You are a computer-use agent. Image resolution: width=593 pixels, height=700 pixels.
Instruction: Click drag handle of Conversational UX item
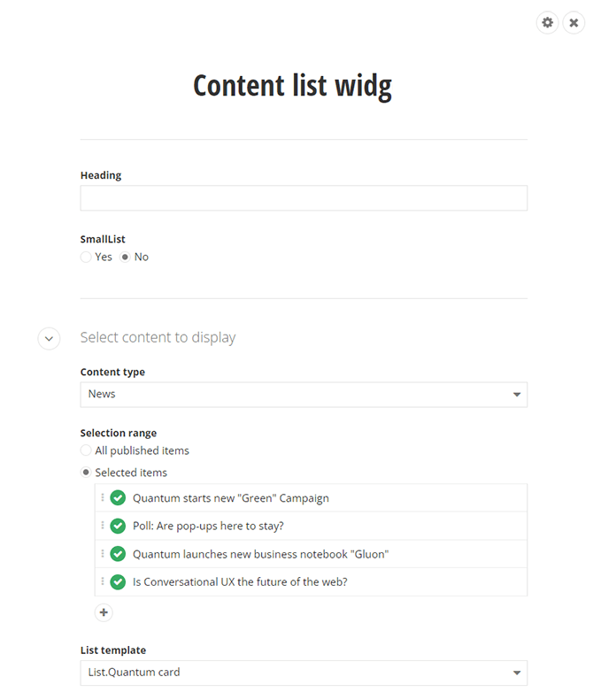pos(103,582)
